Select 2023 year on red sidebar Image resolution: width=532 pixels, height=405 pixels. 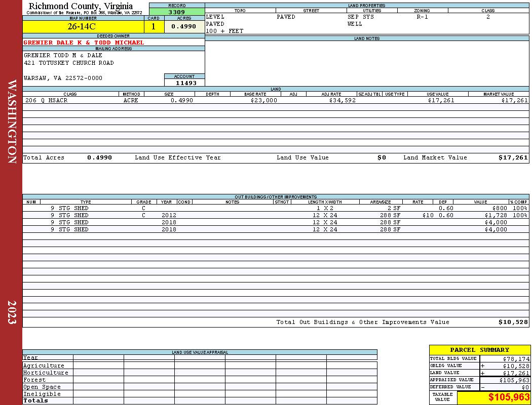coord(12,312)
